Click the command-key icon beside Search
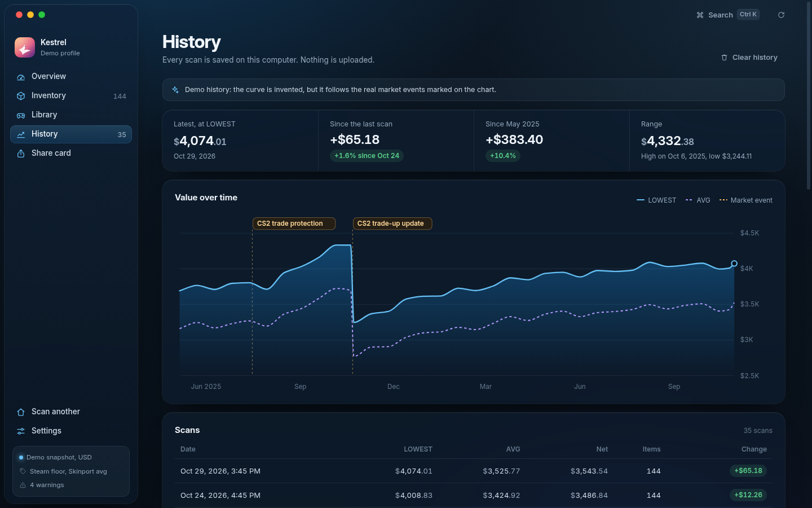The width and height of the screenshot is (812, 508). pyautogui.click(x=700, y=15)
